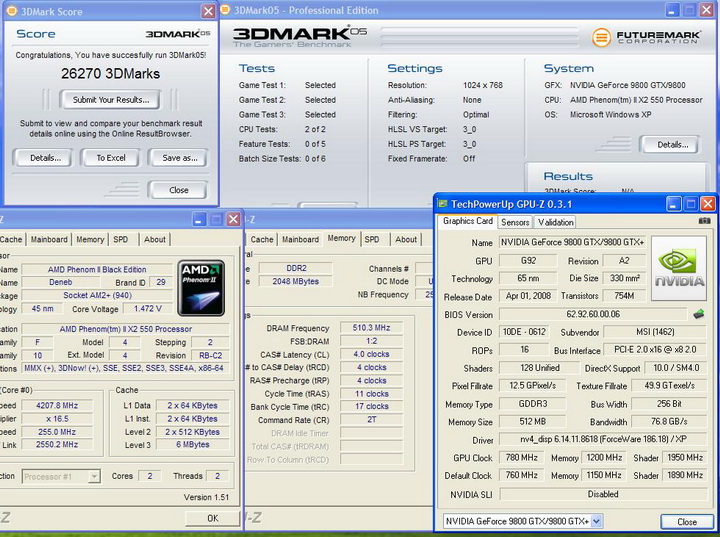Click the BIOS save chip icon in GPU-Z
This screenshot has width=720, height=537.
click(x=698, y=314)
